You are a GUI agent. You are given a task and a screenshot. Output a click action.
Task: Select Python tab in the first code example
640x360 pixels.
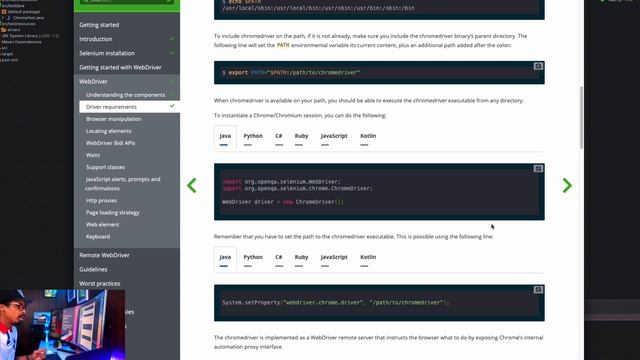[x=253, y=137]
